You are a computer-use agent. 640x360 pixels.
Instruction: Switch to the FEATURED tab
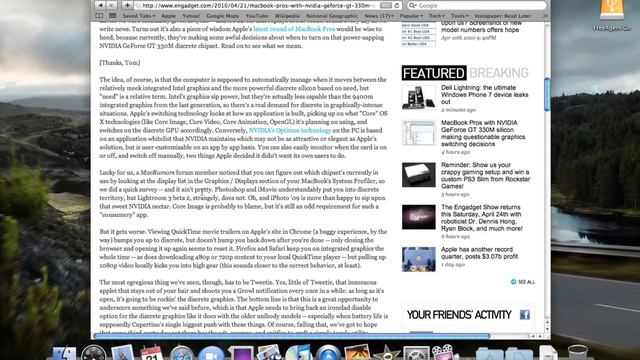click(433, 73)
